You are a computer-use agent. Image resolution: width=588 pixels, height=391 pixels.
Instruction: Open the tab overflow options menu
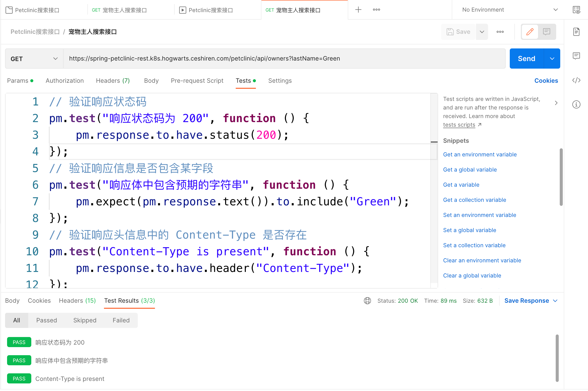click(x=376, y=10)
